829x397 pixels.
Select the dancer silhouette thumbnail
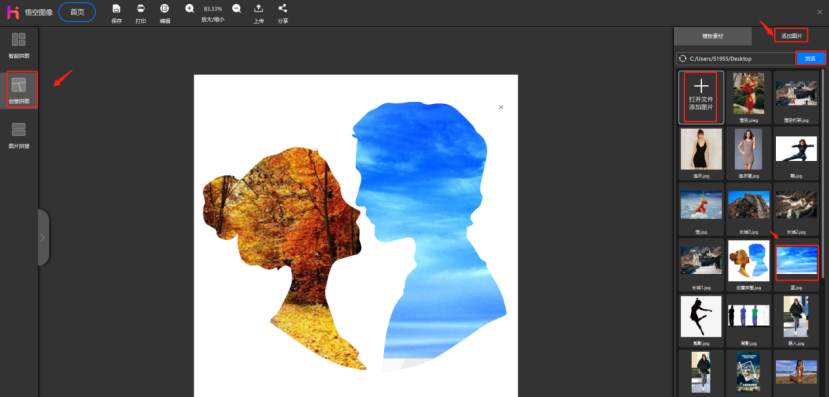point(701,316)
